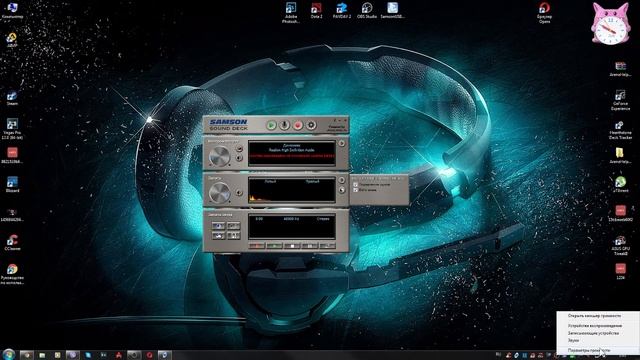Open the Opera browser desktop icon
This screenshot has height=360, width=640.
point(544,12)
